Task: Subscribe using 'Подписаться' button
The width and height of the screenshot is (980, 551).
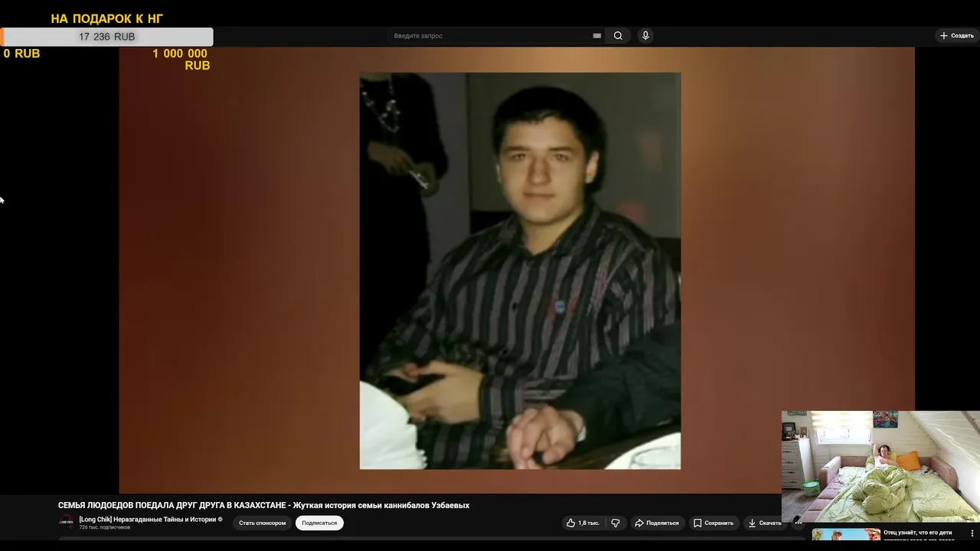Action: (x=319, y=523)
